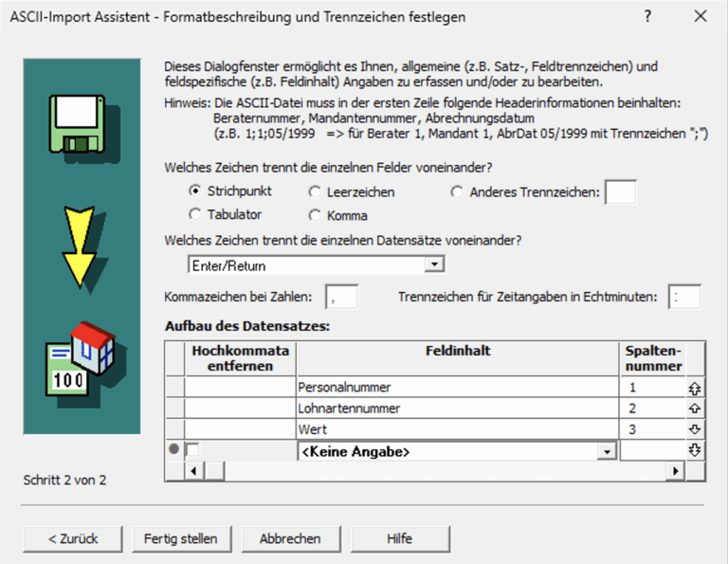
Task: Click the yellow down arrow graphic
Action: pos(79,246)
